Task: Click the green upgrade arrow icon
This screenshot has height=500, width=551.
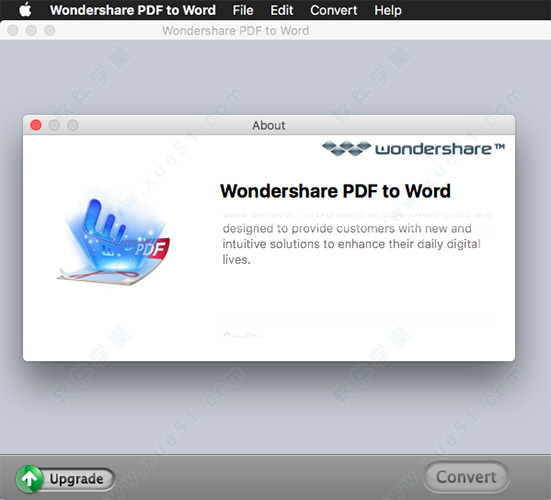Action: (x=29, y=479)
